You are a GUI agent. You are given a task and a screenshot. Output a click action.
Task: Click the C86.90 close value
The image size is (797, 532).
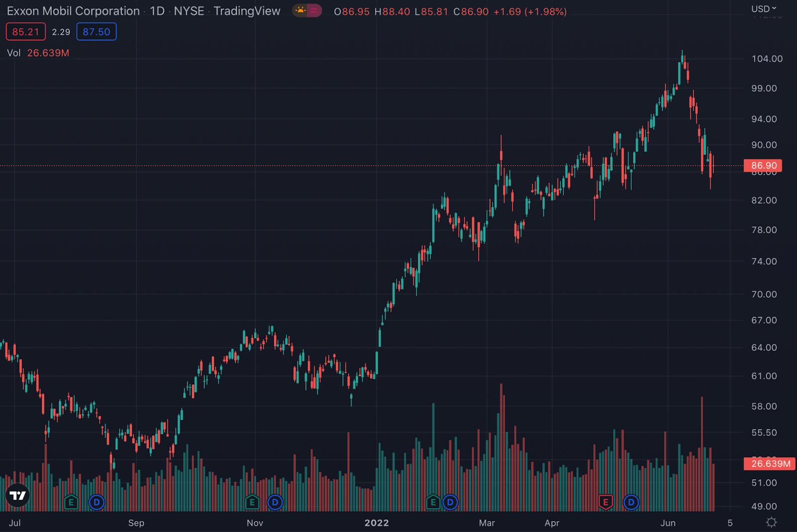pos(471,11)
